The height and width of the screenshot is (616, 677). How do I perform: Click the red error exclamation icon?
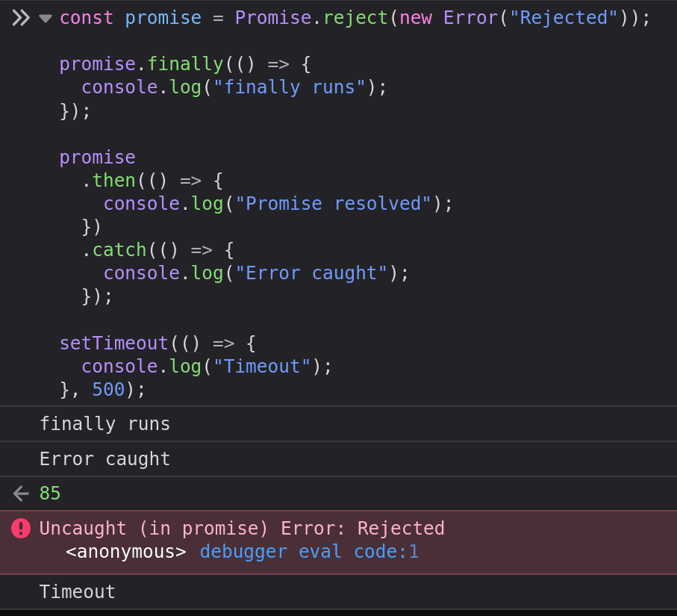(20, 528)
